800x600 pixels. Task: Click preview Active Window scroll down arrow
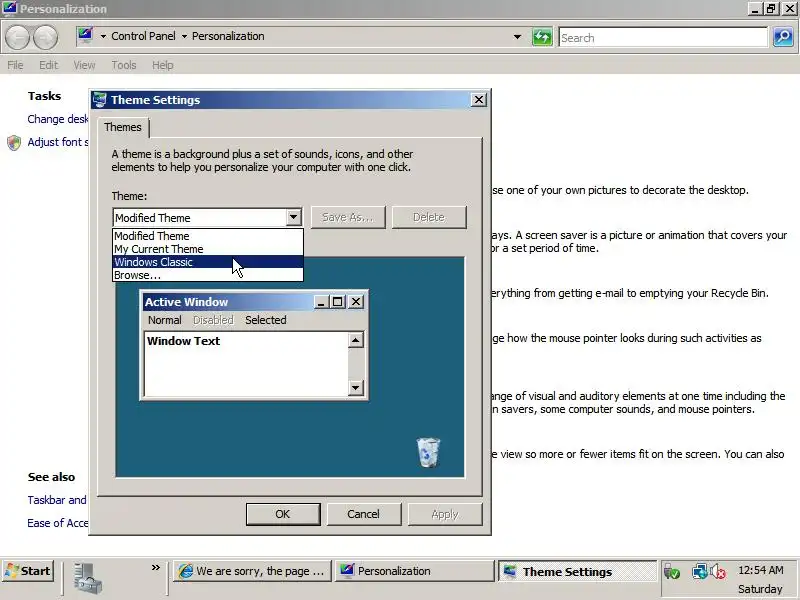click(356, 388)
